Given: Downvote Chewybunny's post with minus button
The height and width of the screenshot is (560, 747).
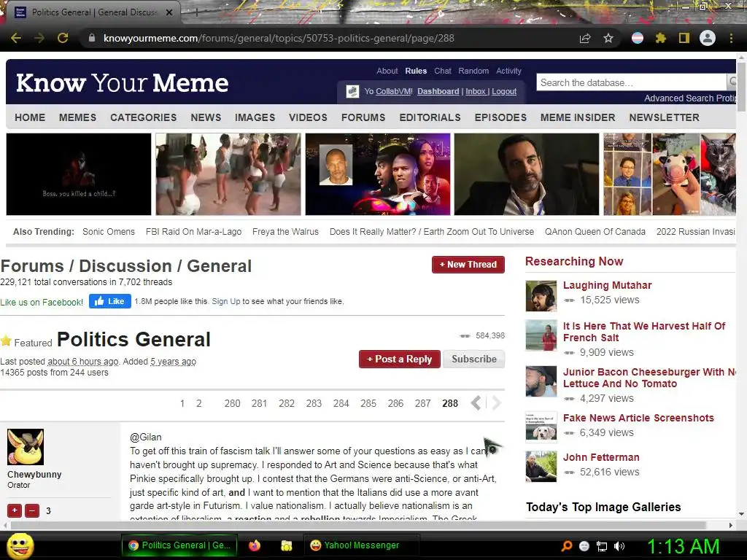Looking at the screenshot, I should point(32,510).
